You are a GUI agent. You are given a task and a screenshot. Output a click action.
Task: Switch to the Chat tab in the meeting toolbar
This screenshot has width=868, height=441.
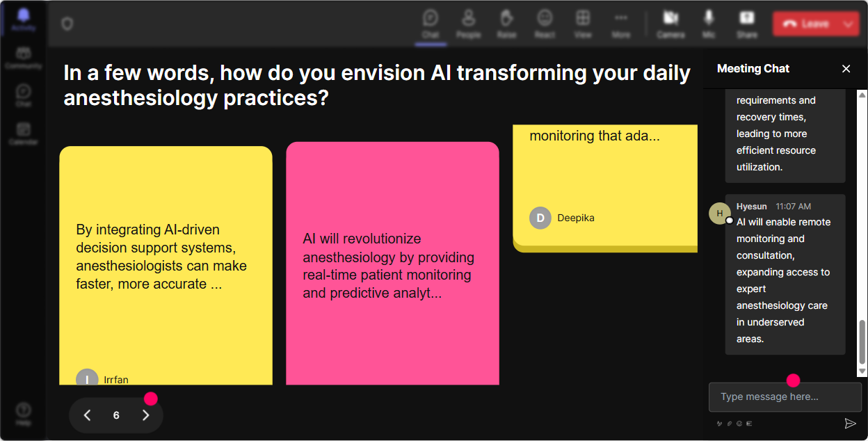tap(431, 24)
